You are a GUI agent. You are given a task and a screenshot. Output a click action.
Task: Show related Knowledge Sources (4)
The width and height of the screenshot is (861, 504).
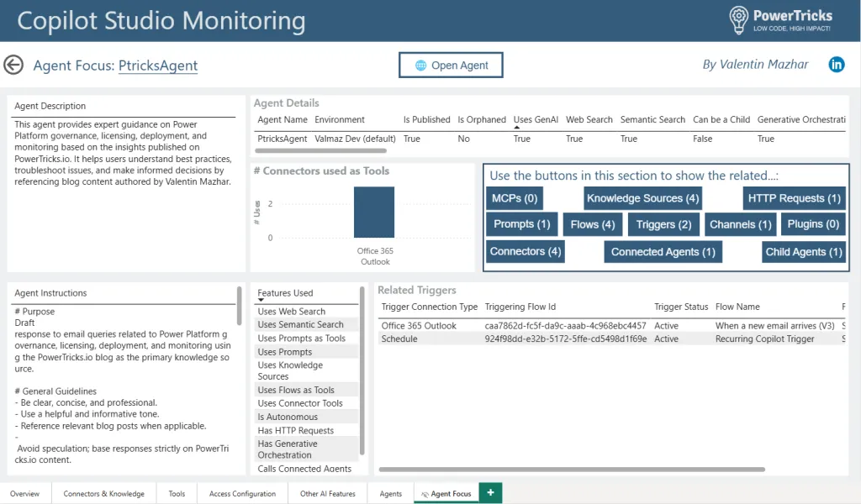[x=642, y=198]
